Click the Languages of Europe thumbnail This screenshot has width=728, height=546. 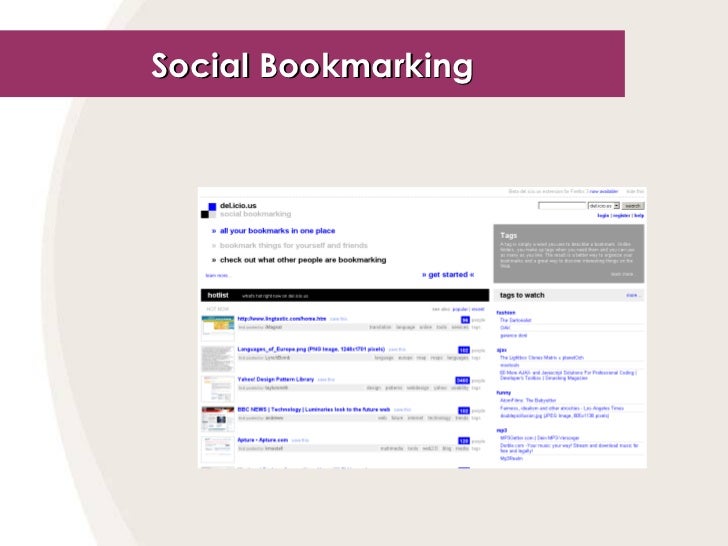218,358
